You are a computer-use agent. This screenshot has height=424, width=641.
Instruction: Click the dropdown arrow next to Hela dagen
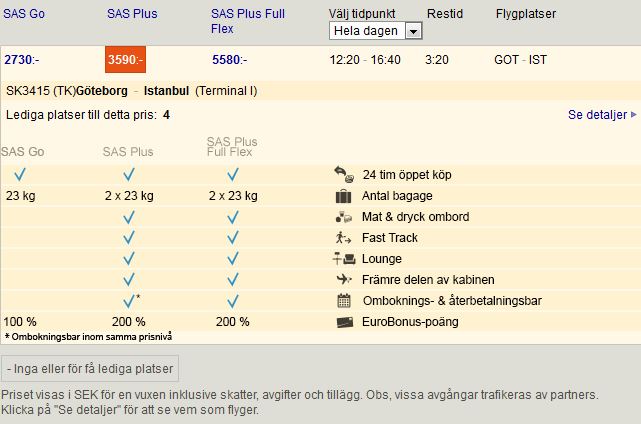413,31
